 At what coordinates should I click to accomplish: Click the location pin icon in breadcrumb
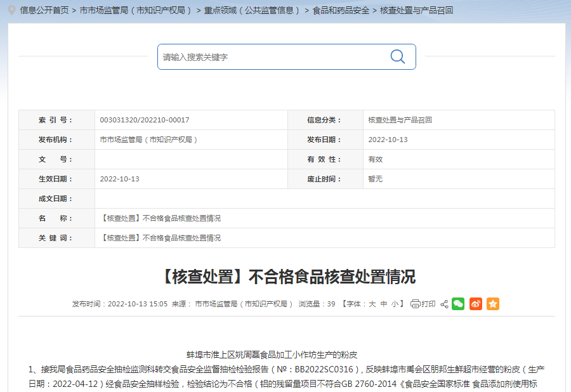(x=11, y=10)
